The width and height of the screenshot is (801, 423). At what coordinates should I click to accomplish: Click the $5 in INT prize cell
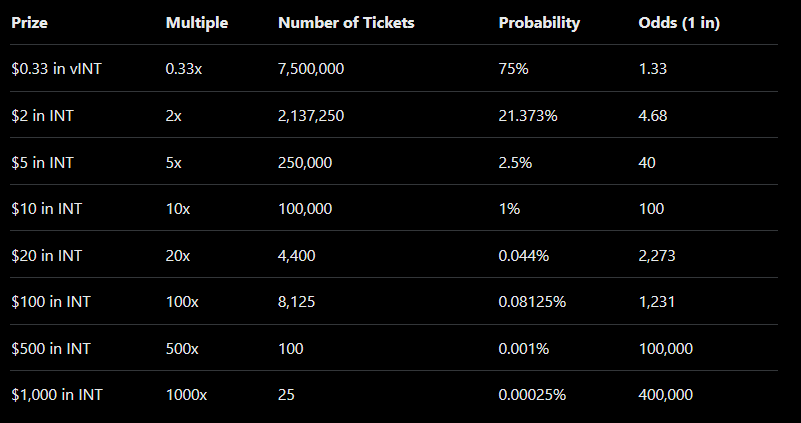pos(43,162)
